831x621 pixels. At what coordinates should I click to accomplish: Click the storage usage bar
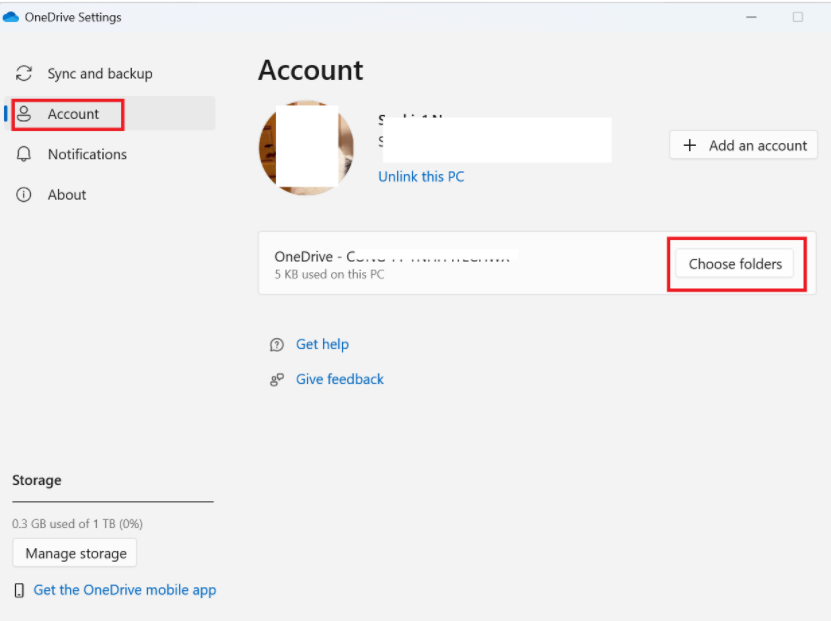(113, 501)
